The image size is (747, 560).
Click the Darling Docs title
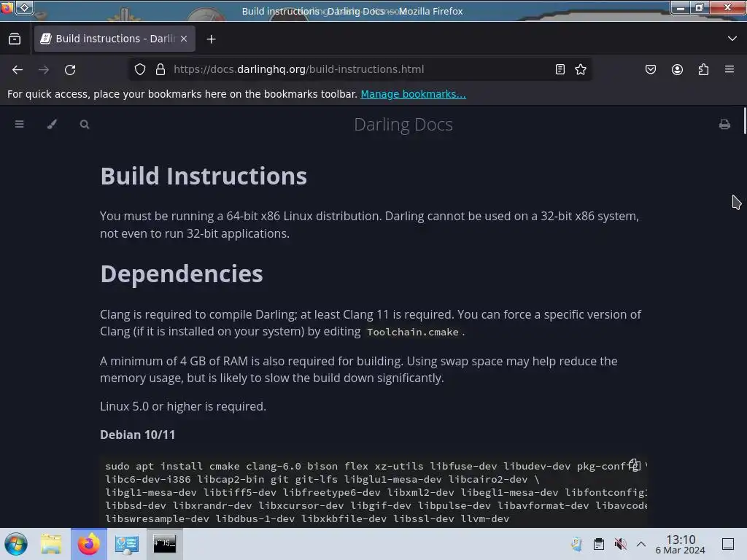click(x=403, y=124)
